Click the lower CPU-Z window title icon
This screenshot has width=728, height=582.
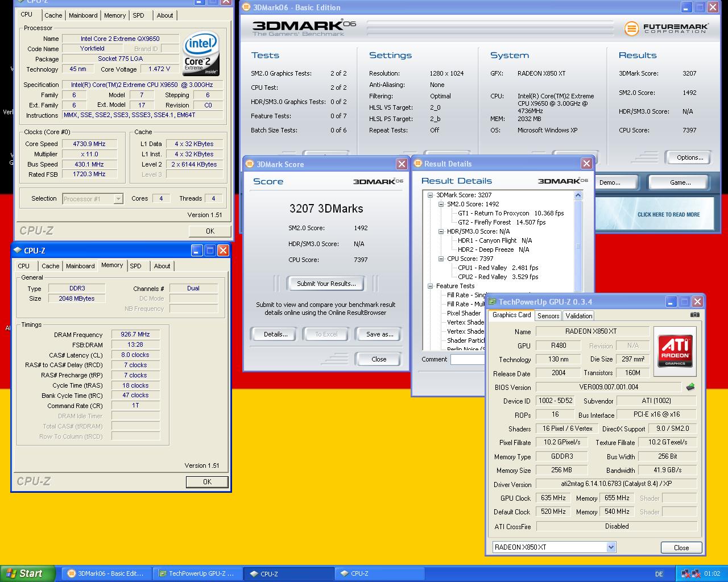(x=17, y=250)
